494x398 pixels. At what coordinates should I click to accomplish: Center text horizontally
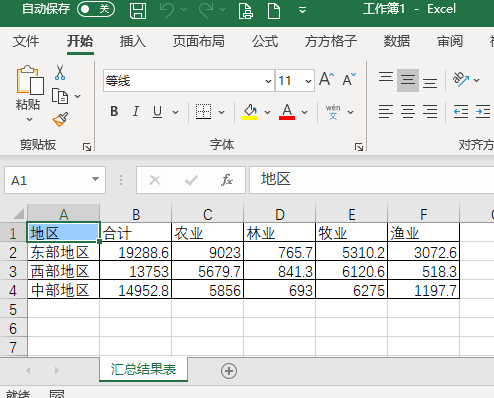point(408,111)
